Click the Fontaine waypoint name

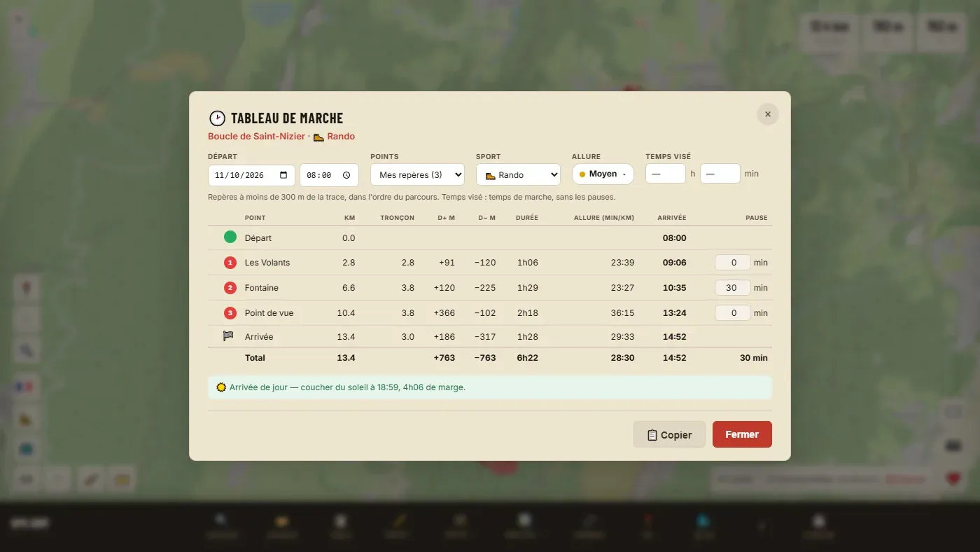[x=262, y=288]
